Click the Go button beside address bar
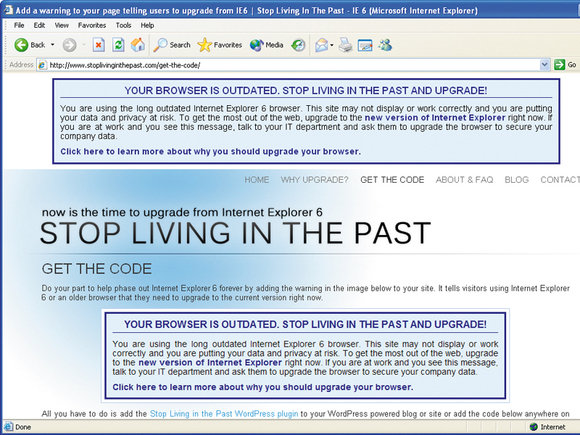 pyautogui.click(x=565, y=65)
